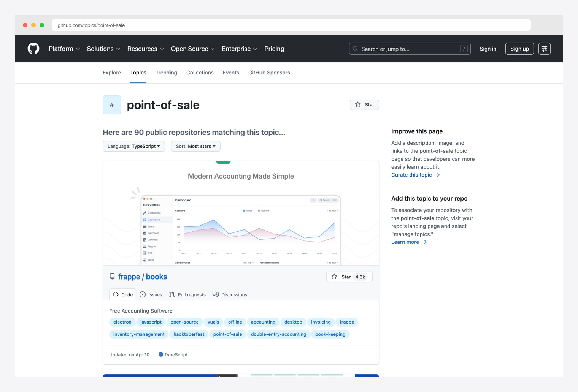Expand the Solutions menu
The height and width of the screenshot is (392, 578).
tap(103, 49)
